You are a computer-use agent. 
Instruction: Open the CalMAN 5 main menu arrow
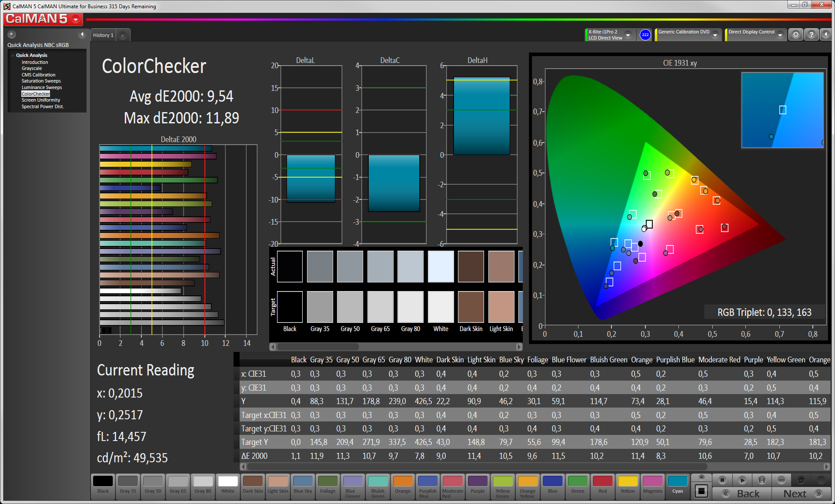tap(76, 20)
